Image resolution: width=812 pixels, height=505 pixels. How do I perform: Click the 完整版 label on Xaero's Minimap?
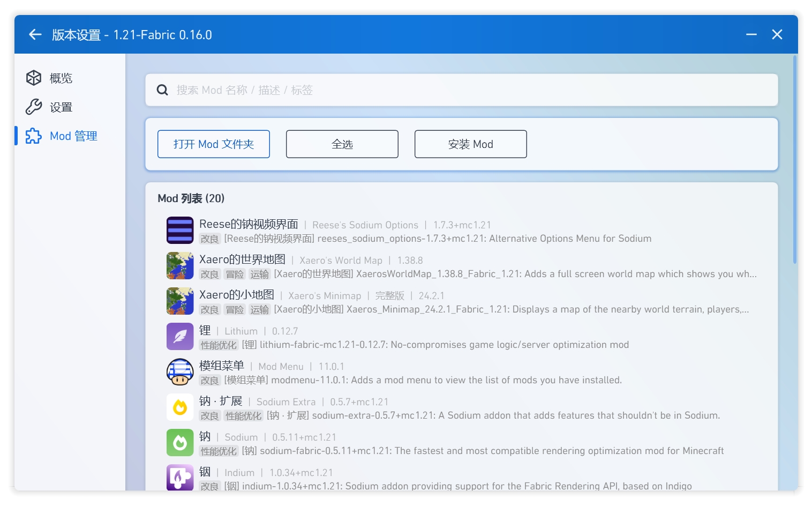click(389, 296)
